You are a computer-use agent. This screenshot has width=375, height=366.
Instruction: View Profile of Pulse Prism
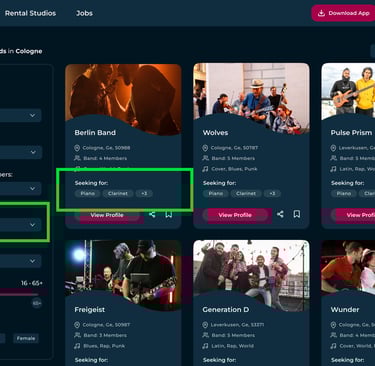pyautogui.click(x=353, y=215)
